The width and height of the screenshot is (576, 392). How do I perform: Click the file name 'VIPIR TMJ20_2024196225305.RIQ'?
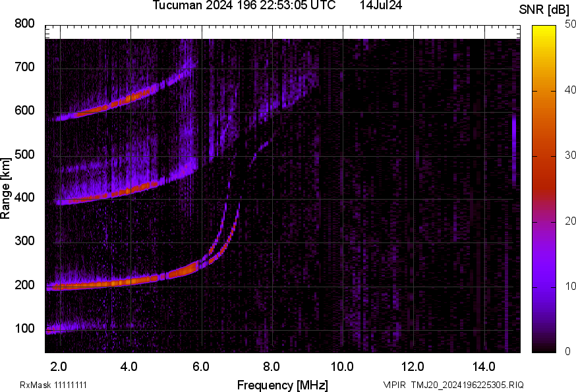click(453, 385)
